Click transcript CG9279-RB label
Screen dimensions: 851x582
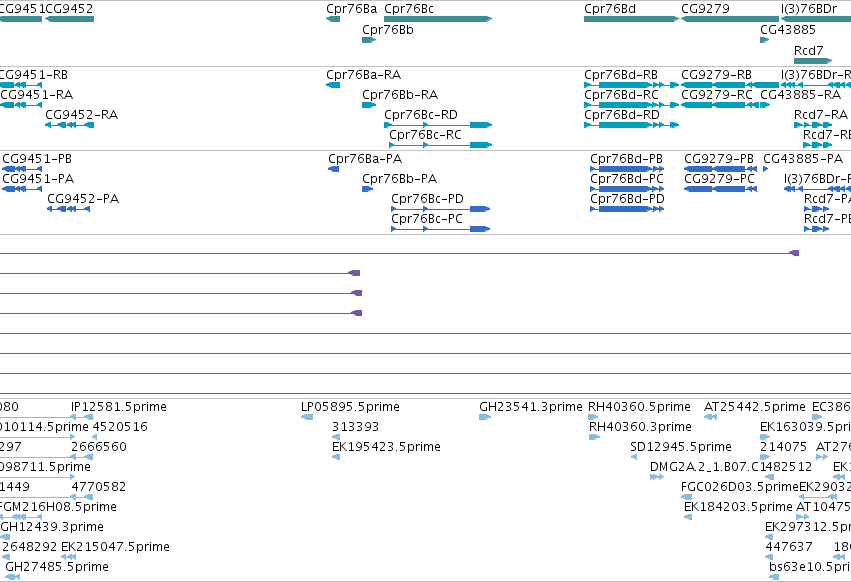[716, 75]
